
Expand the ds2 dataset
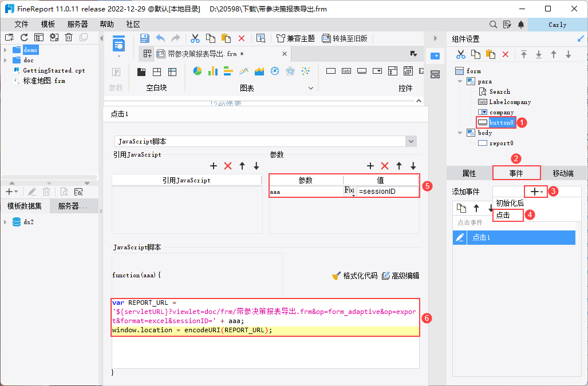5,222
